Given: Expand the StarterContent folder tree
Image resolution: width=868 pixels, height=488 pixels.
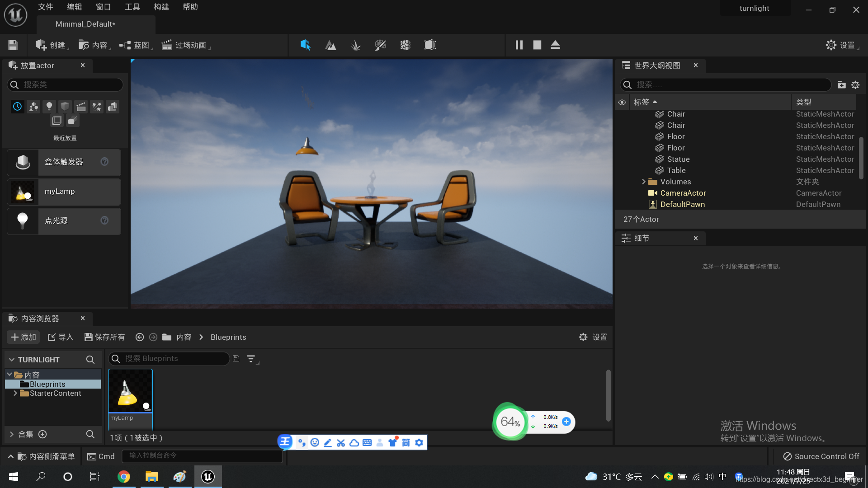Looking at the screenshot, I should 15,393.
